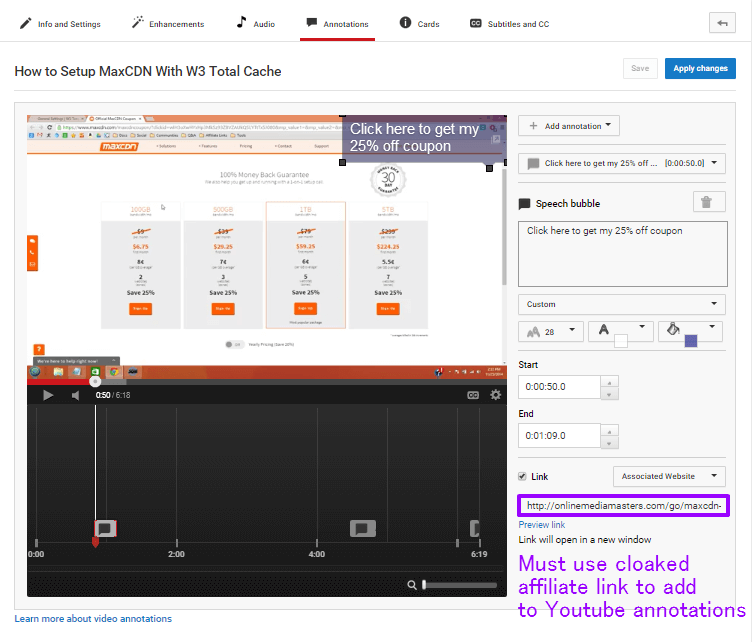
Task: Open the Add annotation dropdown
Action: point(568,126)
